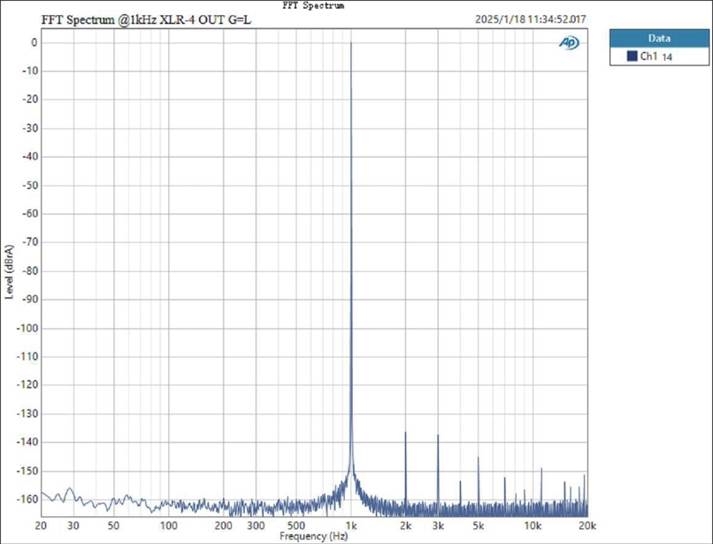Click the 'FFT Spectrum' header text at top
The height and width of the screenshot is (544, 713).
pos(313,5)
